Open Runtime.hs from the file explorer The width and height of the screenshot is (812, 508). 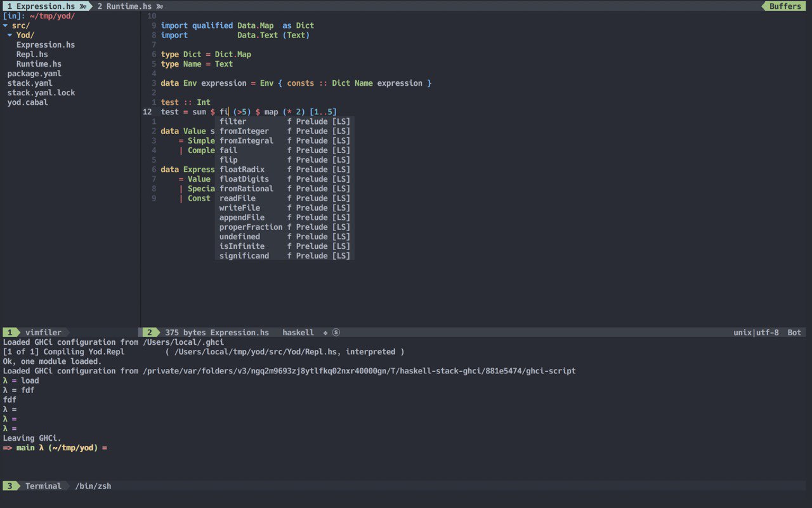click(x=39, y=64)
